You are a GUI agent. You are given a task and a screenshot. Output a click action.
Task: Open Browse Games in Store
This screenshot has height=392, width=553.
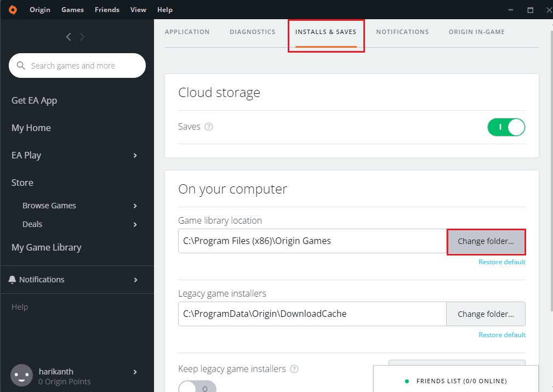click(x=49, y=206)
